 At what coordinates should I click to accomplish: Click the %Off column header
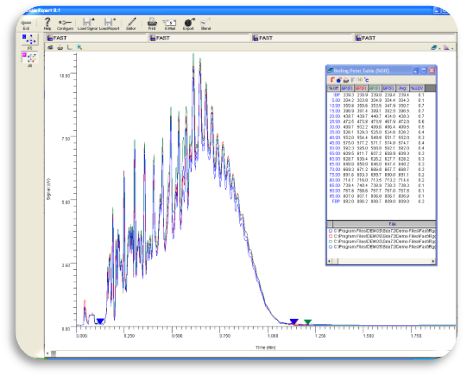click(x=333, y=88)
